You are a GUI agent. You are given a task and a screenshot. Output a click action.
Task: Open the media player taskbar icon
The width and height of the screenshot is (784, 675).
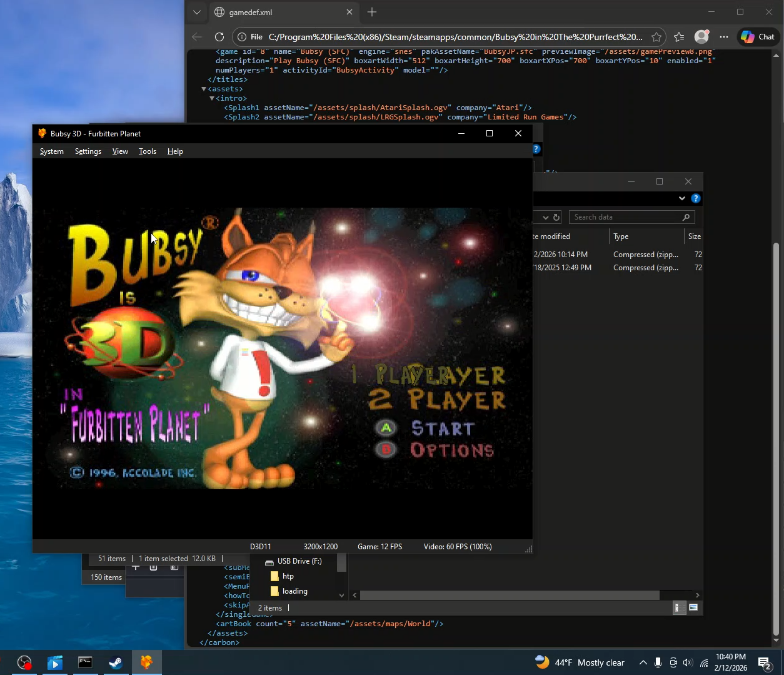click(55, 662)
